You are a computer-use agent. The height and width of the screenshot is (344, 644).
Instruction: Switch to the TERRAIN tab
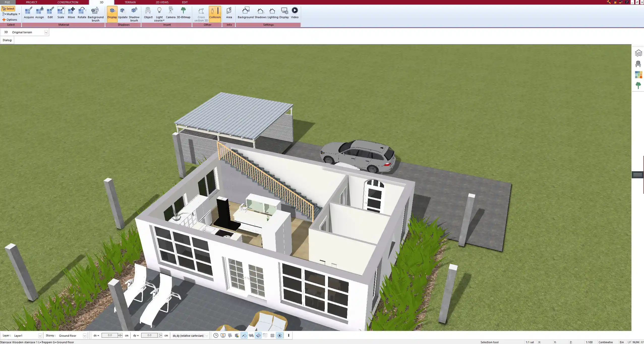pyautogui.click(x=130, y=2)
